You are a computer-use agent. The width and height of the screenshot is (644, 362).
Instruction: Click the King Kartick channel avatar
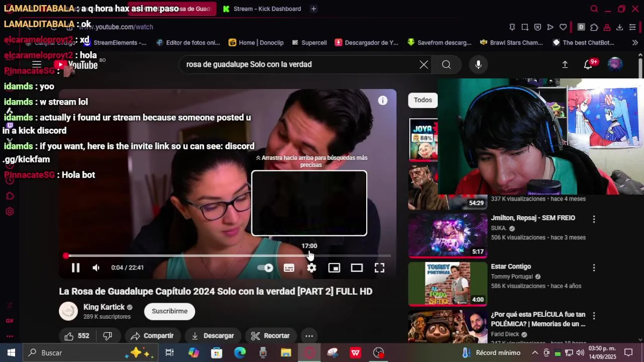pos(68,311)
